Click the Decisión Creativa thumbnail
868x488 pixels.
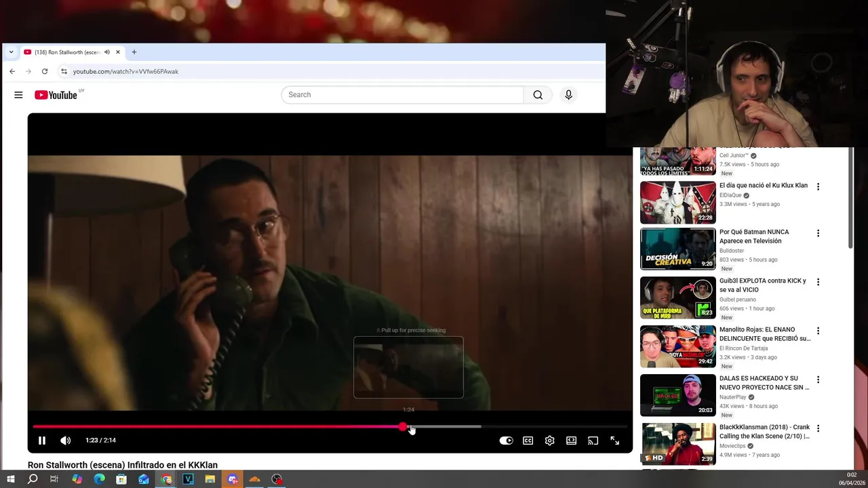678,249
